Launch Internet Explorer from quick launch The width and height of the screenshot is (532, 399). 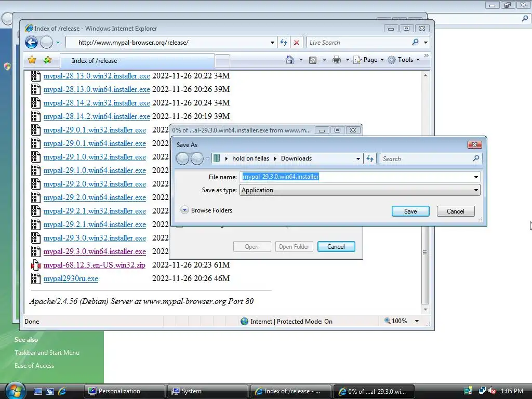62,391
